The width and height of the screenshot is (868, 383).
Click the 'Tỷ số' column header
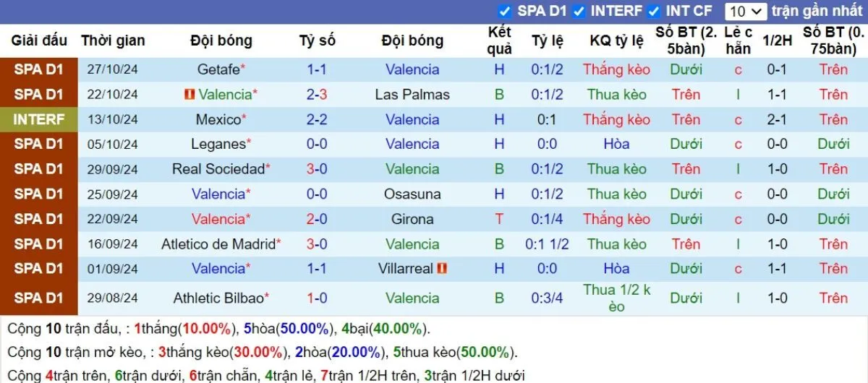pos(317,40)
